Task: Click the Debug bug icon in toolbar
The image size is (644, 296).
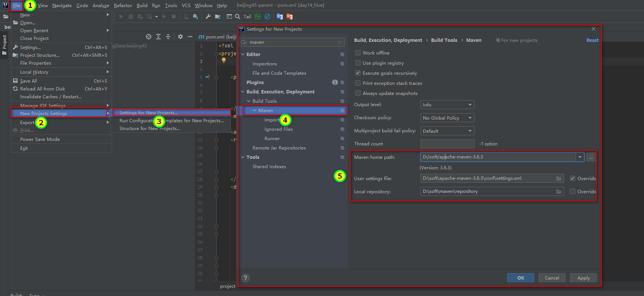Action: pyautogui.click(x=131, y=16)
